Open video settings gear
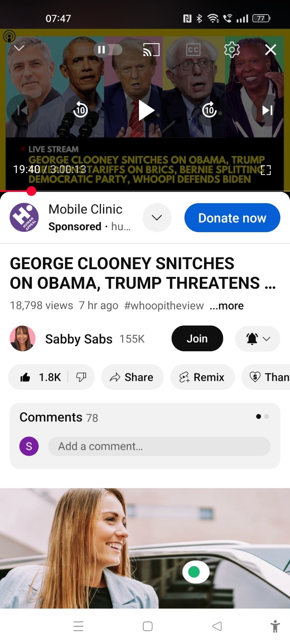290x644 pixels. (x=232, y=50)
